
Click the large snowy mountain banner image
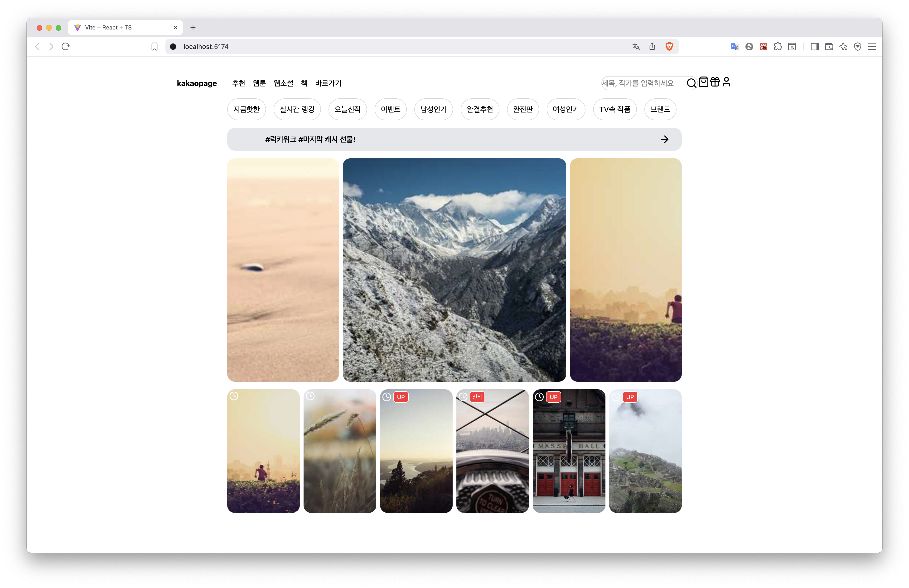pyautogui.click(x=454, y=270)
